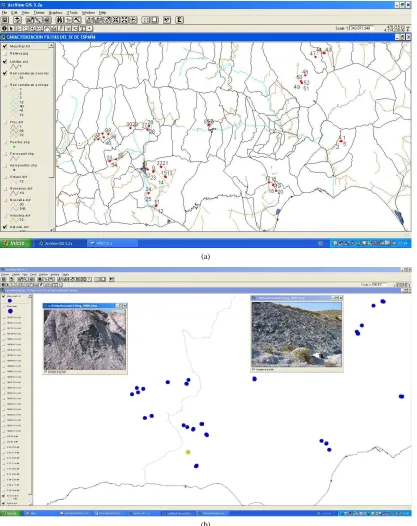Image resolution: width=417 pixels, height=526 pixels.
Task: Open the Edit menu in ArcView GIS 3.2a
Action: (x=14, y=13)
